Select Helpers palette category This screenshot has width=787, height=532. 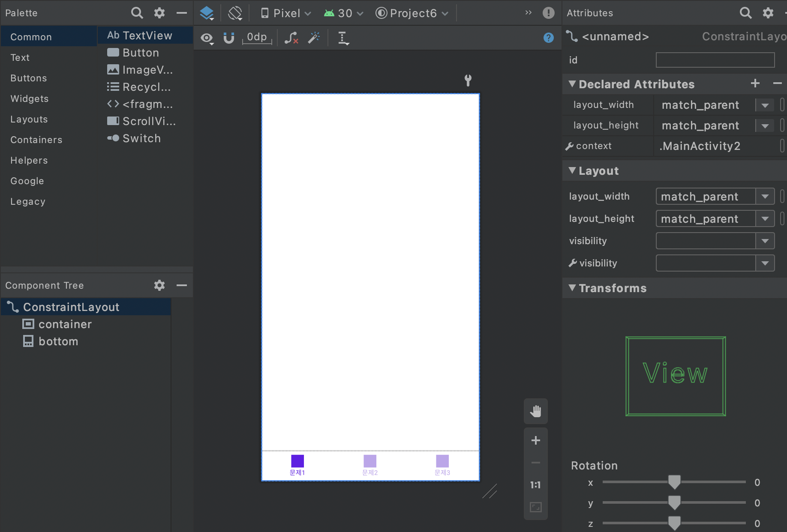pos(49,160)
